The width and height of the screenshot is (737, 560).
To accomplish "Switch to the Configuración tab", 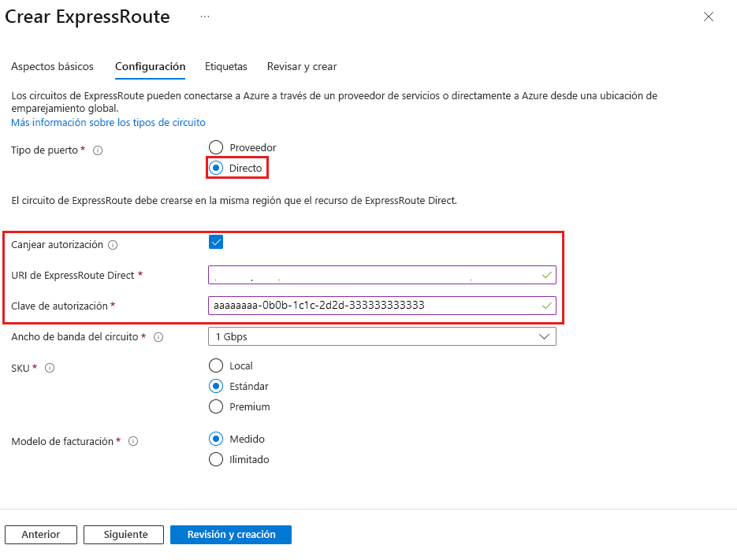I will click(151, 67).
